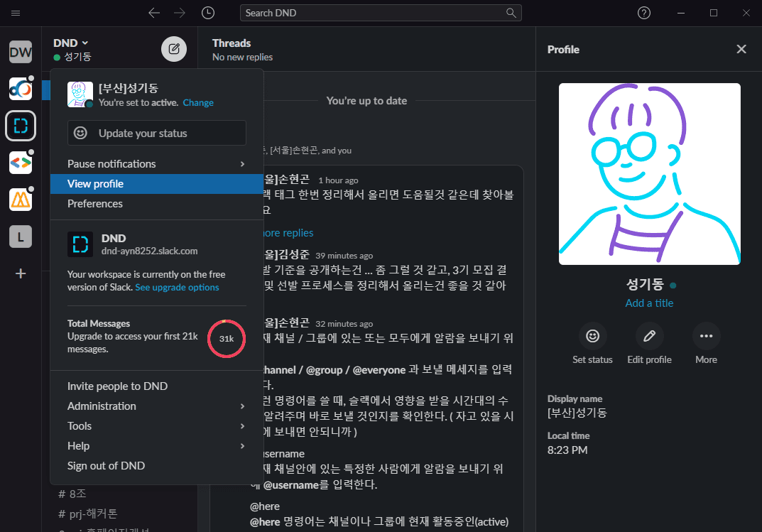Expand the Help submenu

tap(156, 446)
